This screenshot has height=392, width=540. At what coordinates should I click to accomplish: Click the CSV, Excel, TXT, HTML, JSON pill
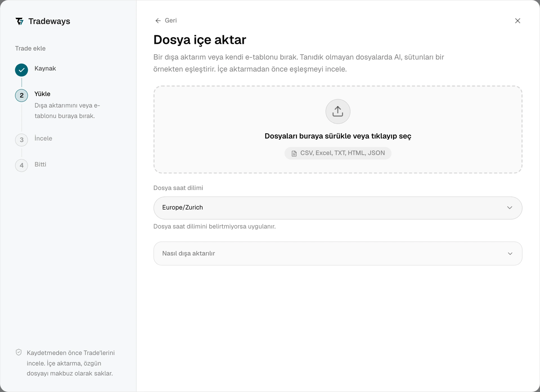coord(338,153)
